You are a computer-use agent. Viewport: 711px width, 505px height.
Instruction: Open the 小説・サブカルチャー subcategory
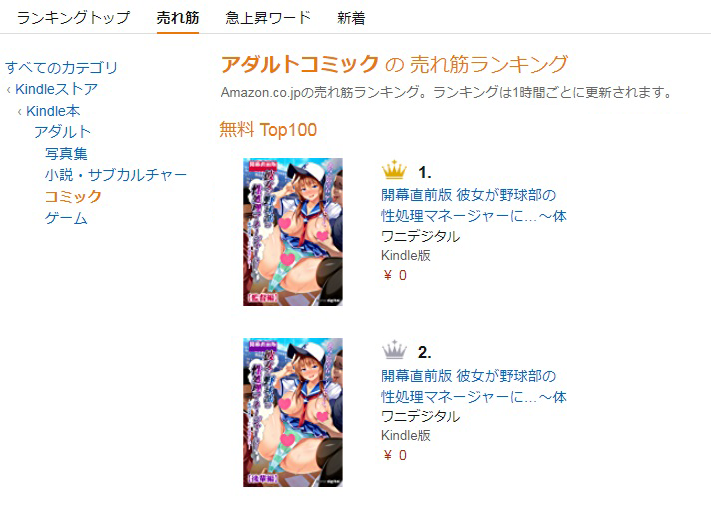click(116, 175)
